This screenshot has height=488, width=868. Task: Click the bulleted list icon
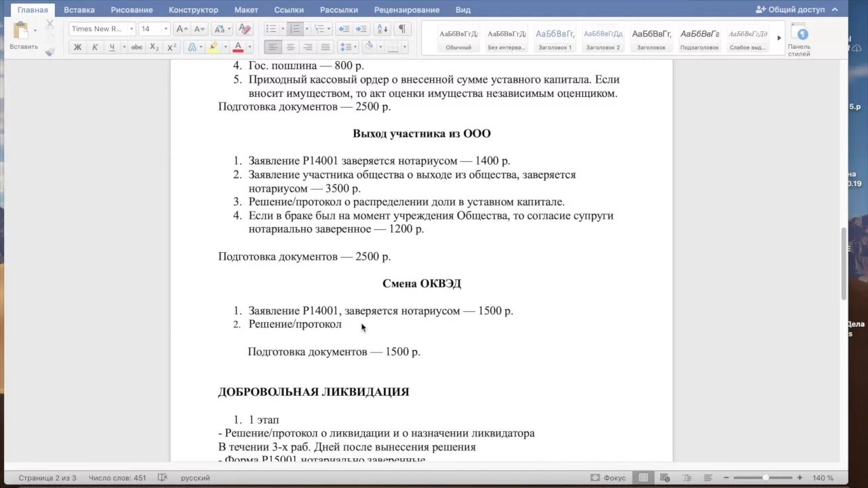271,29
